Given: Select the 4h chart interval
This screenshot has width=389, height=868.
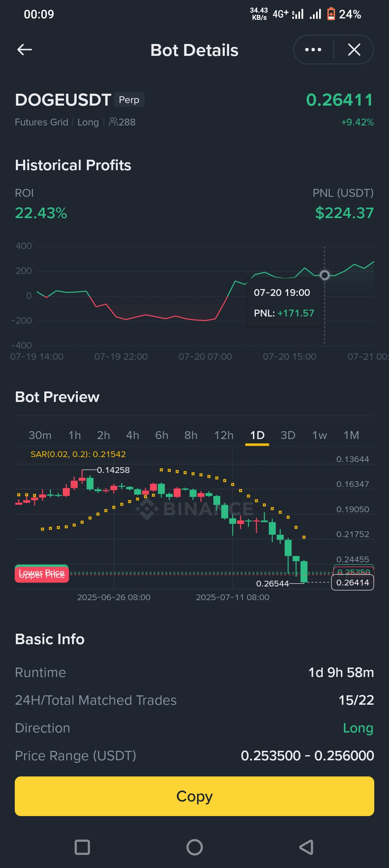Looking at the screenshot, I should click(133, 435).
